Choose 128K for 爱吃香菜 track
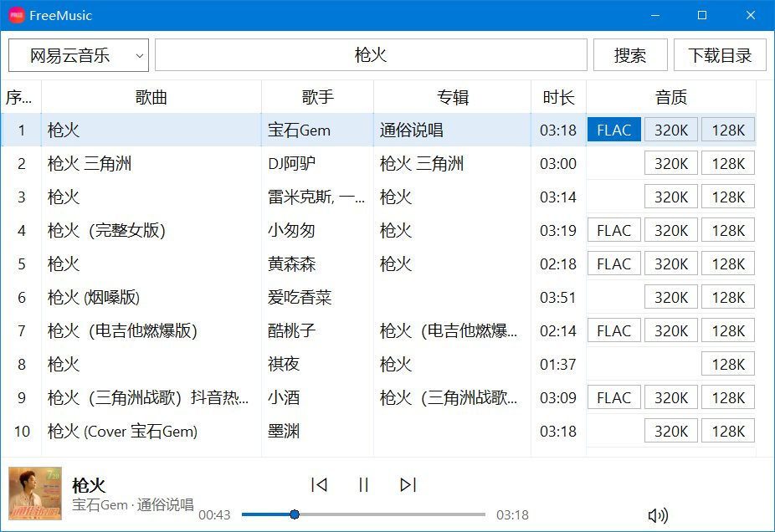 [x=728, y=297]
